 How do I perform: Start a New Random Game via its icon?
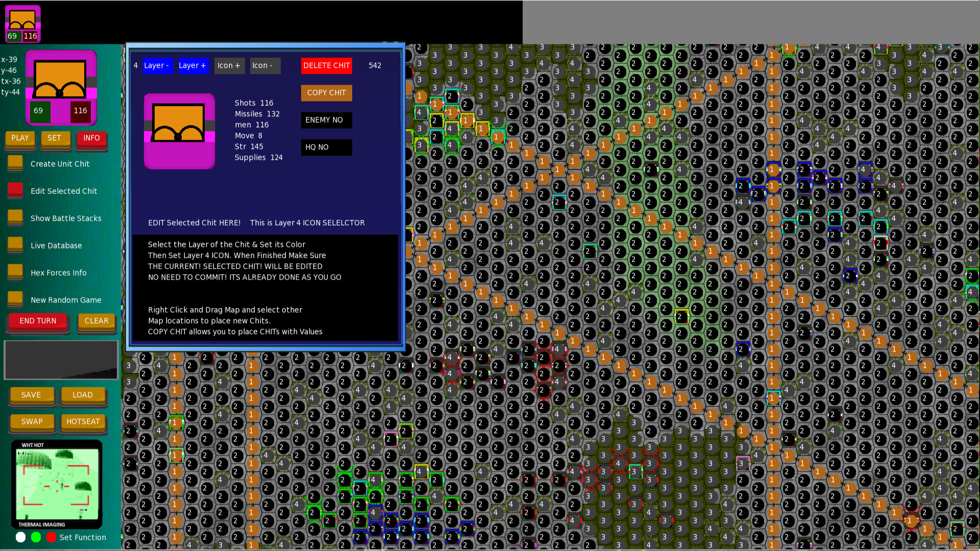14,298
